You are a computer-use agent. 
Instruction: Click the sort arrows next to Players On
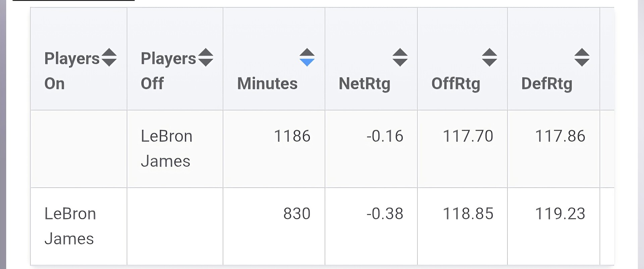tap(109, 57)
